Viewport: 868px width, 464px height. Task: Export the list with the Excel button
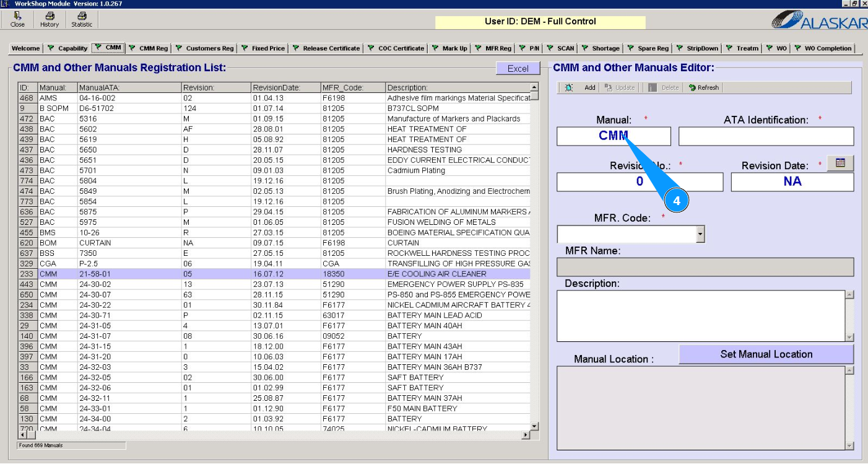[518, 69]
